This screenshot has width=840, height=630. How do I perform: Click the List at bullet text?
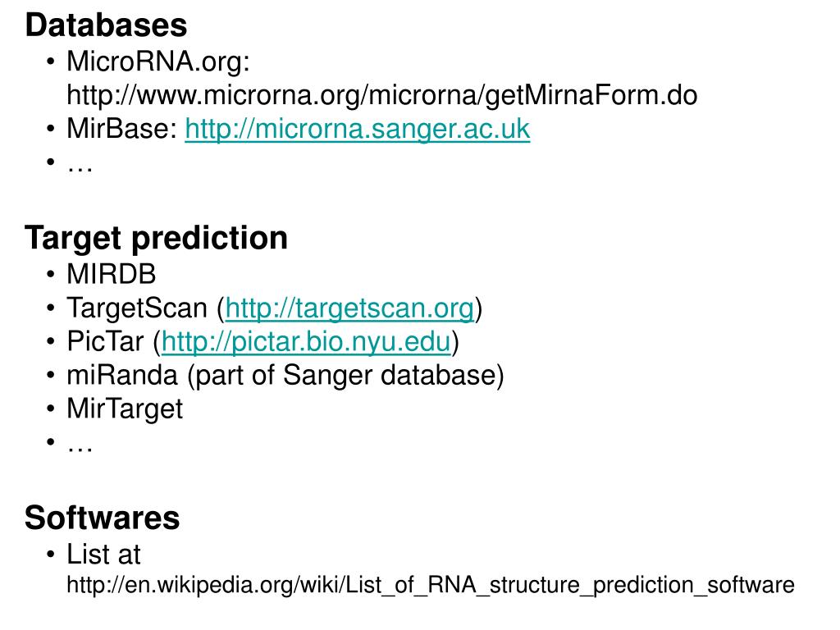(x=103, y=555)
